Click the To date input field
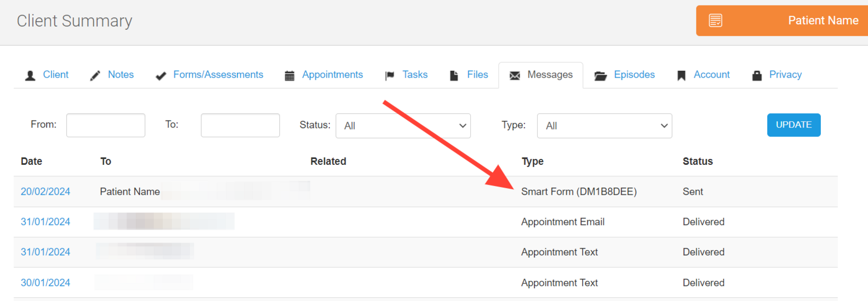Image resolution: width=868 pixels, height=301 pixels. (240, 125)
